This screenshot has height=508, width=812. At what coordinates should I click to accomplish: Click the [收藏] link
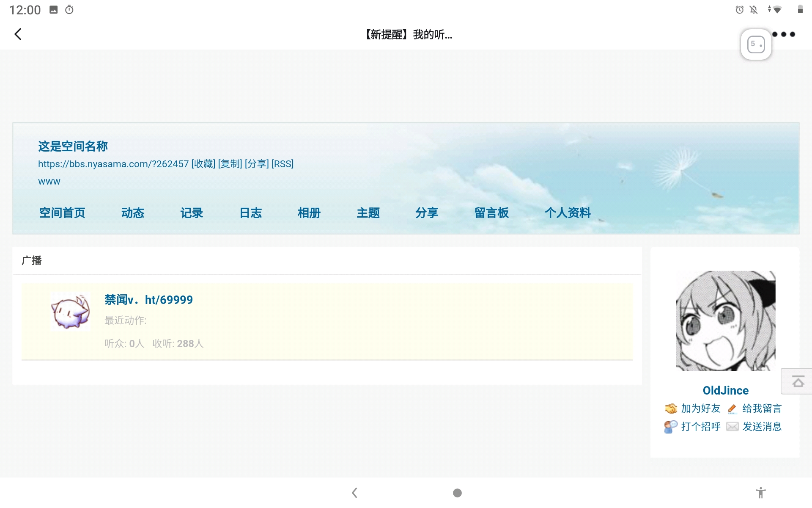tap(203, 164)
